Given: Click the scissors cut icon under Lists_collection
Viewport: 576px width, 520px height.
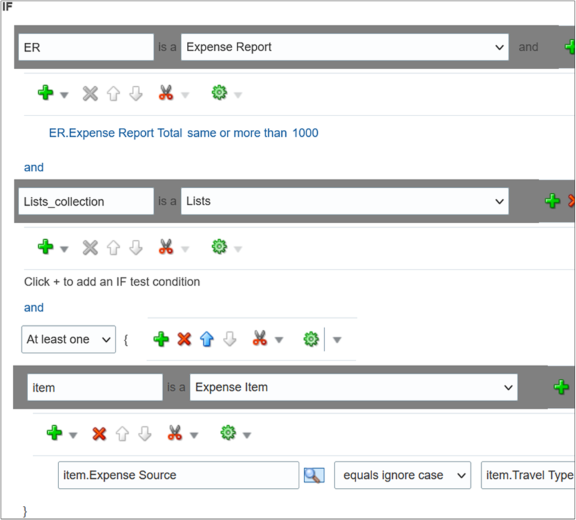Looking at the screenshot, I should [166, 247].
